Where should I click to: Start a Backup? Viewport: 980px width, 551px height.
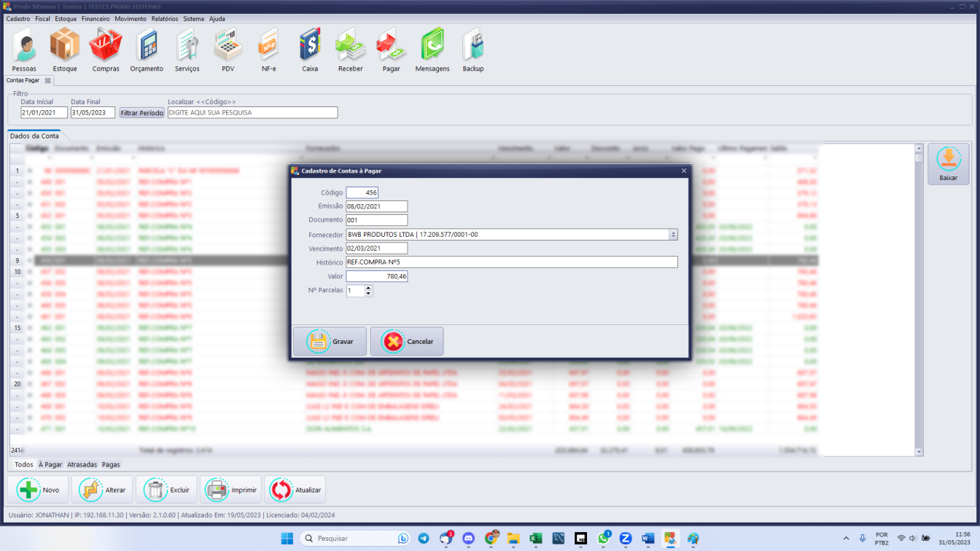coord(472,49)
